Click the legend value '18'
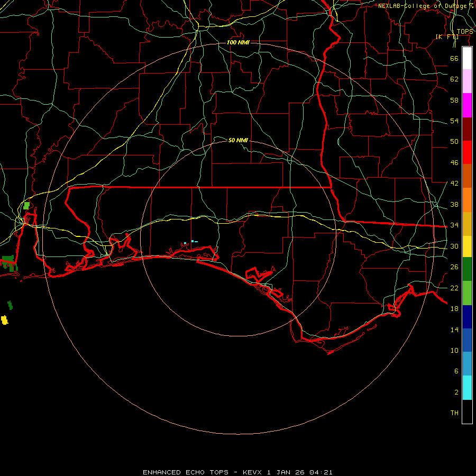The height and width of the screenshot is (476, 476). click(x=454, y=309)
